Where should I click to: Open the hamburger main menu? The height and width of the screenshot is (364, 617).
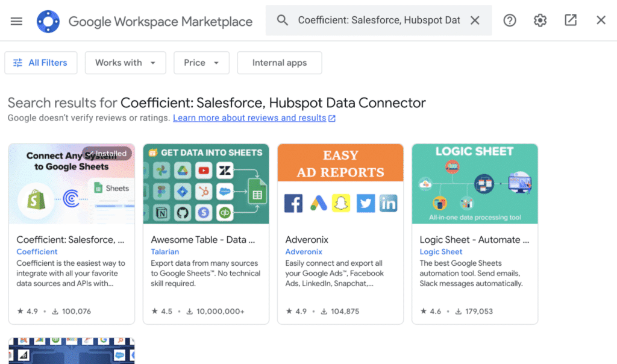[x=16, y=21]
